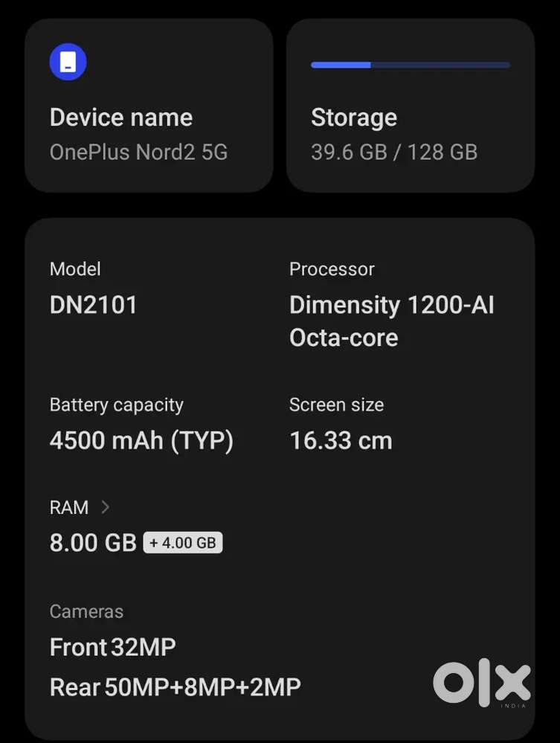
Task: Open the RAM label
Action: tap(69, 507)
